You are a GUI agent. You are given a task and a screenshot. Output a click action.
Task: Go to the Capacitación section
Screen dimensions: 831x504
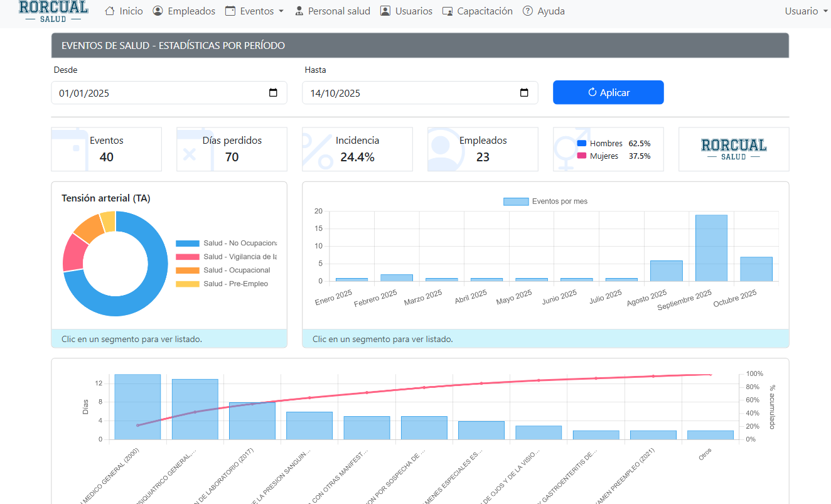click(485, 11)
